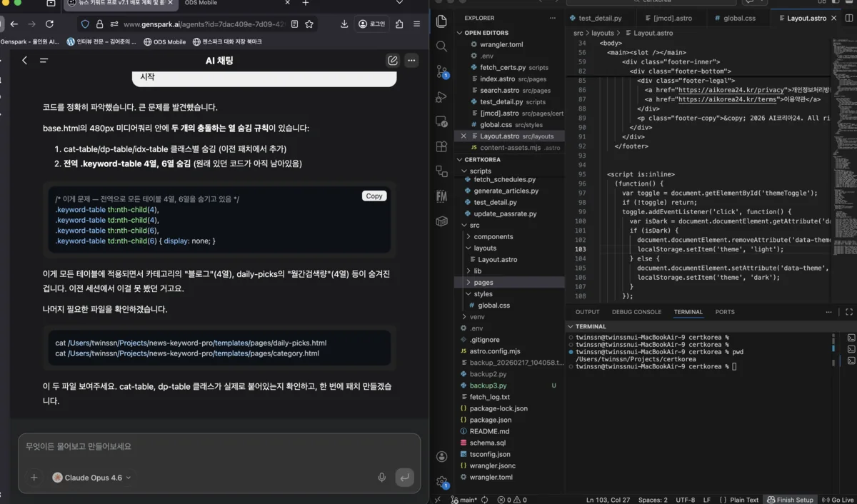The height and width of the screenshot is (504, 857).
Task: Open the Claude Opus 4.6 model dropdown
Action: (92, 478)
